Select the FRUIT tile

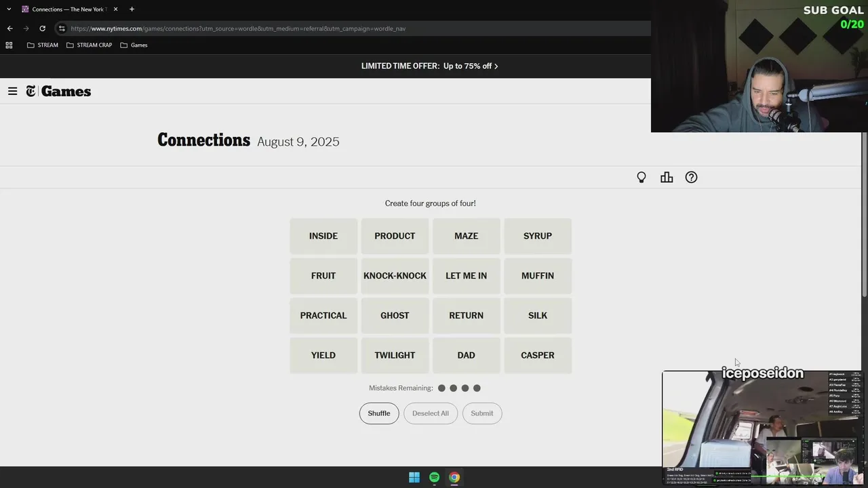pyautogui.click(x=323, y=276)
